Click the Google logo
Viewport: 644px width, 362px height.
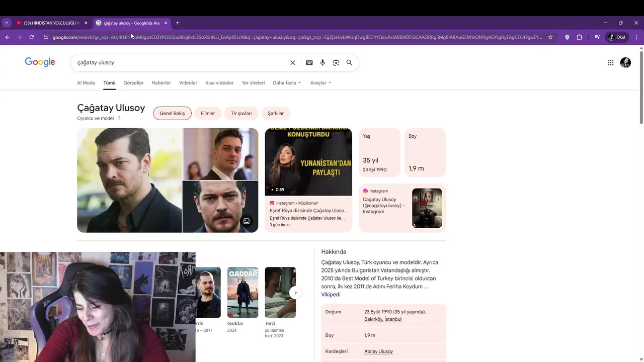click(x=40, y=62)
